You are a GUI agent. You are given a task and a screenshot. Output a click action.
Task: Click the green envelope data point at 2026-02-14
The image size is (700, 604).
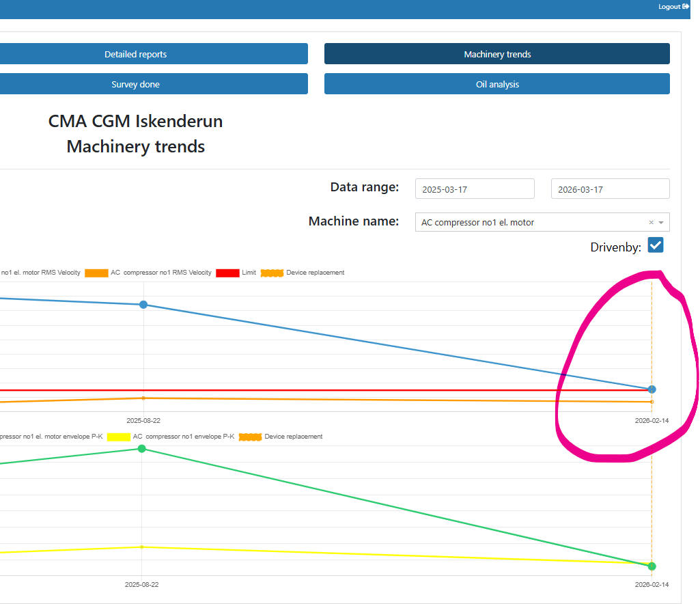coord(652,566)
